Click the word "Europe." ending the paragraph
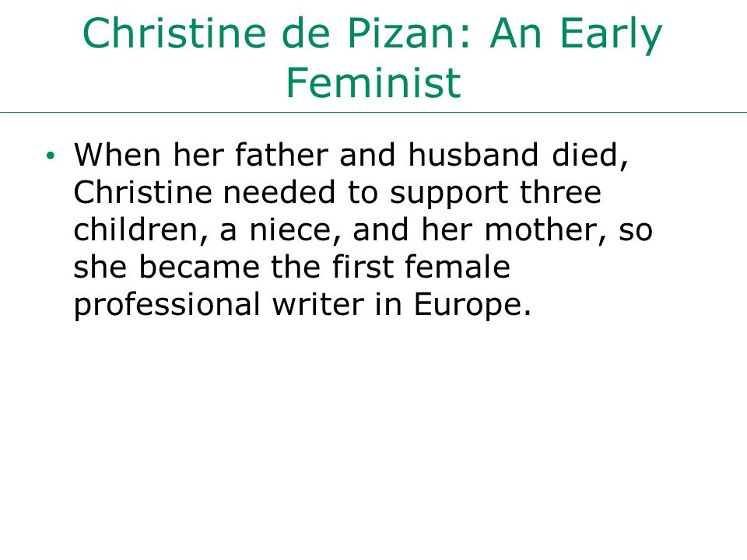This screenshot has width=747, height=560. pos(472,306)
